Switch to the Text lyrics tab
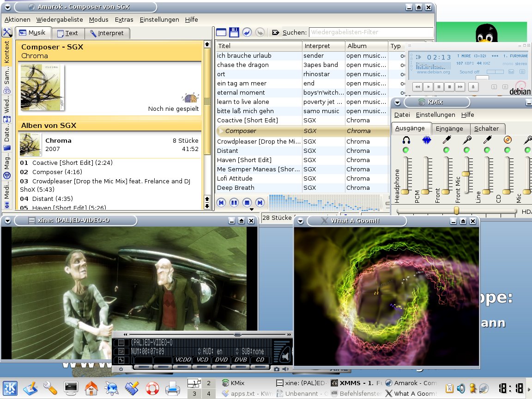 point(68,33)
